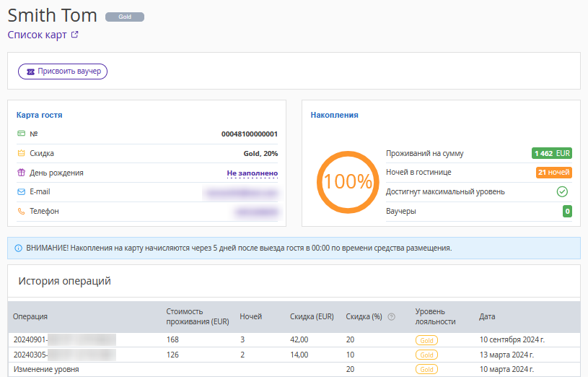Click the Не заполнено birthday link
Image resolution: width=588 pixels, height=377 pixels.
[x=253, y=173]
